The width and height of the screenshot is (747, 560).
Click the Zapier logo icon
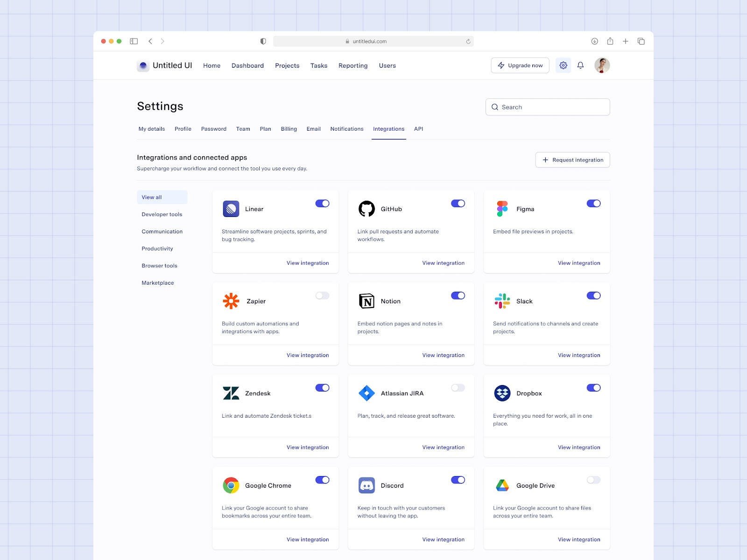231,301
